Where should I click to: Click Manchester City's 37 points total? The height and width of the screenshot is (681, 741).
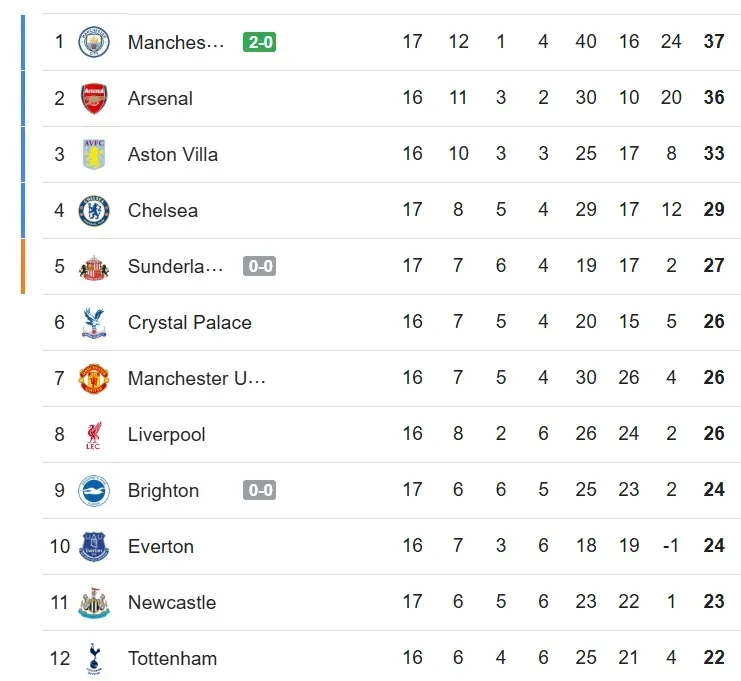coord(713,42)
